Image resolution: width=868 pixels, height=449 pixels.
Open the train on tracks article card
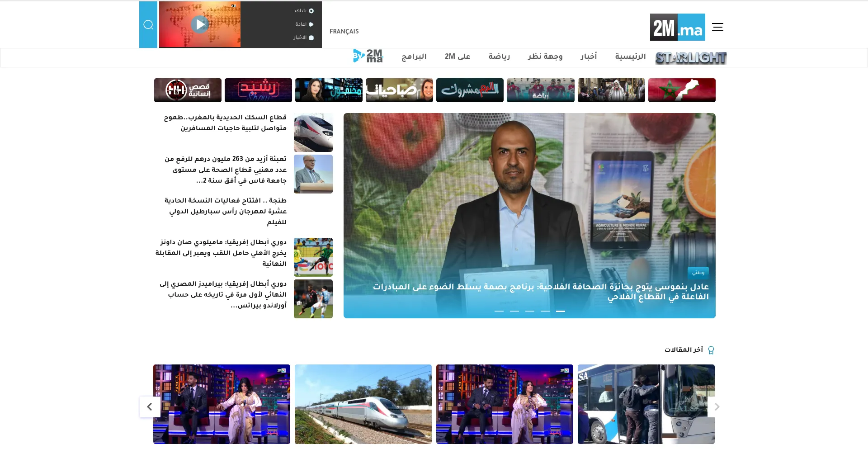(363, 404)
